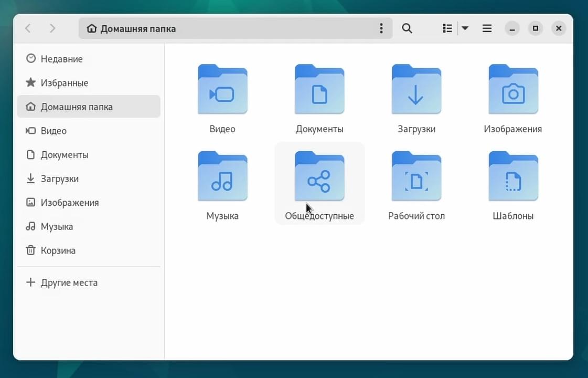Viewport: 588px width, 378px height.
Task: Select the Видео folder icon
Action: pyautogui.click(x=222, y=89)
